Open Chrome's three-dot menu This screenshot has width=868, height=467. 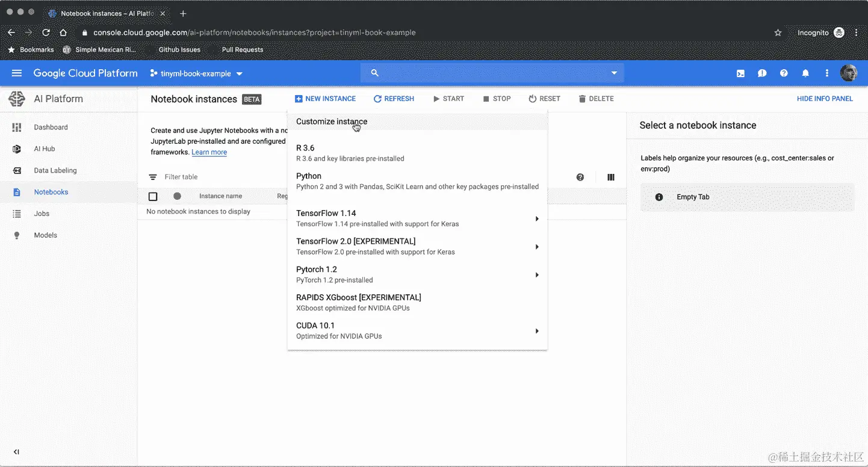[857, 32]
